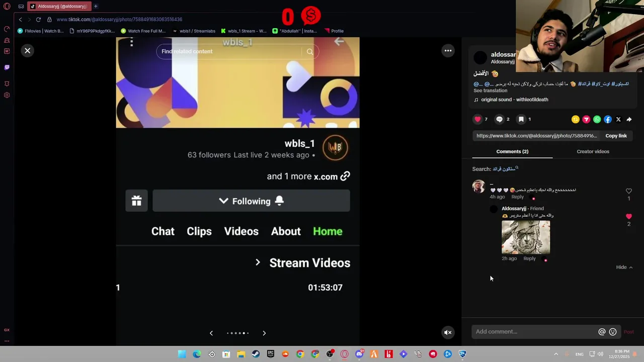Unmute the post with the speaker icon
Viewport: 644px width, 362px height.
(448, 332)
